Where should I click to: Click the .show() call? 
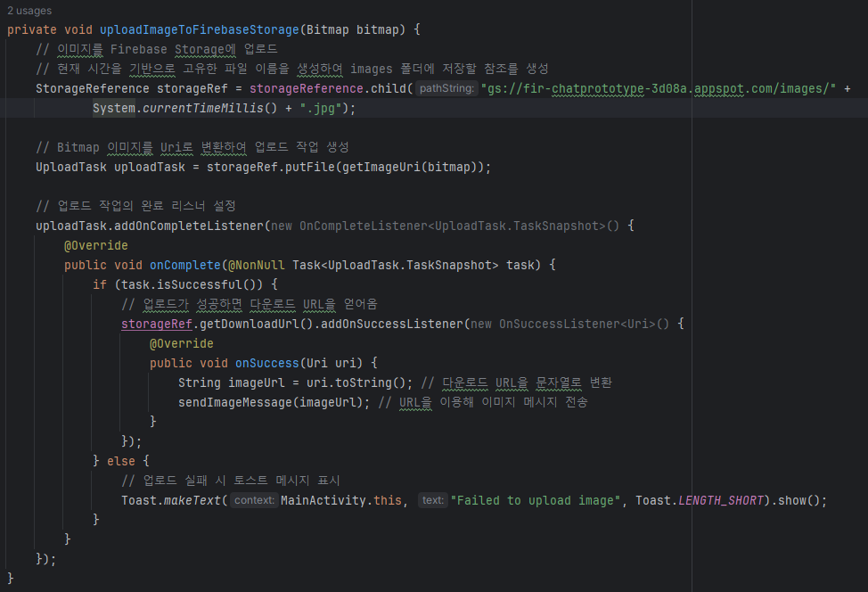click(796, 500)
